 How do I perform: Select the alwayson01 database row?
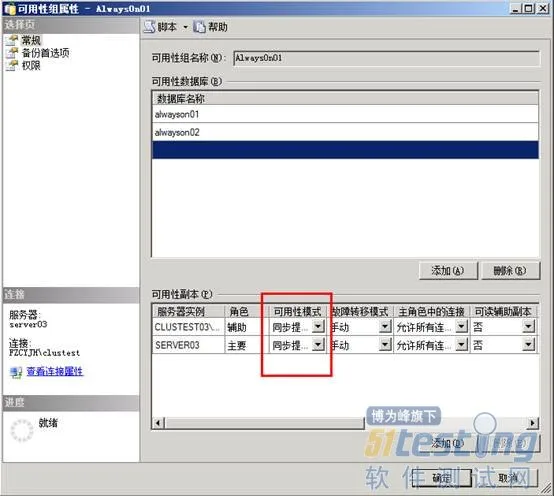(345, 114)
